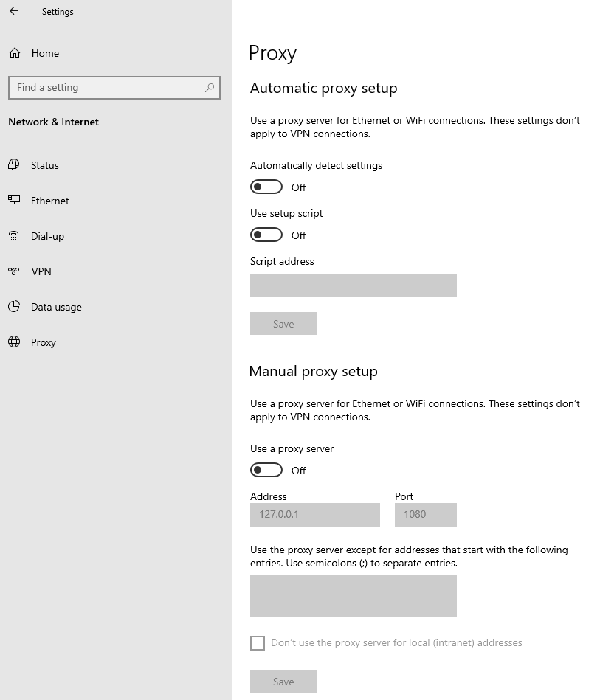The image size is (600, 700).
Task: Go to Home in sidebar
Action: pos(45,53)
